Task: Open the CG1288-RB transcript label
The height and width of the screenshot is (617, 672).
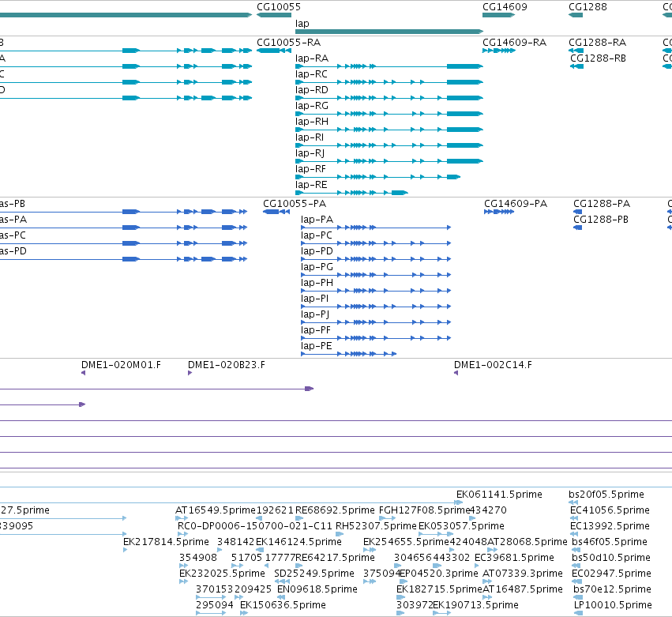Action: click(x=598, y=58)
